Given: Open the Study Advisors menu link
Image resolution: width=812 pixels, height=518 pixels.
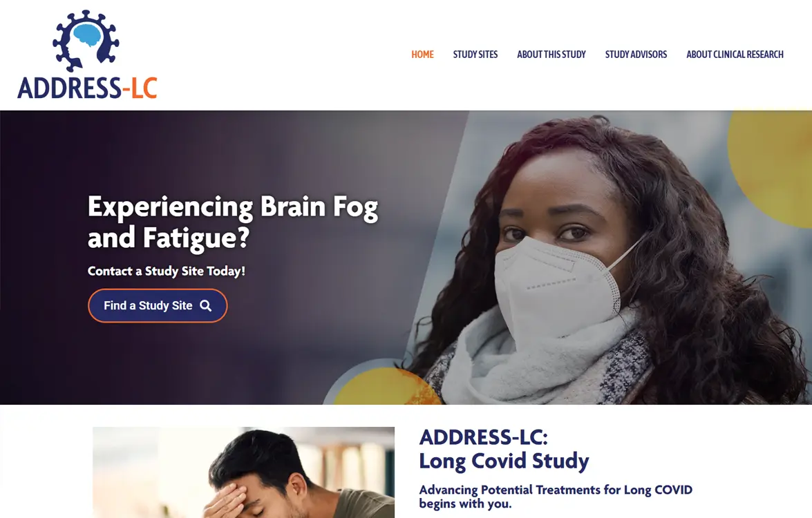Looking at the screenshot, I should pos(636,55).
